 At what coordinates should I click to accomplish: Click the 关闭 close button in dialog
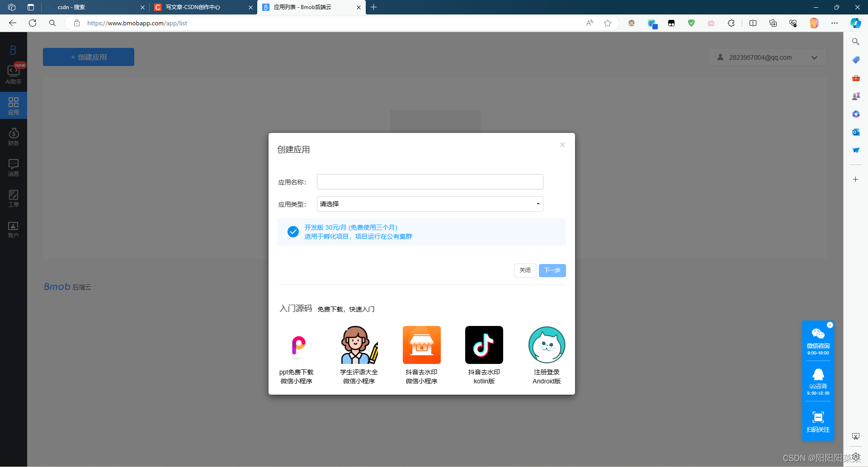(525, 270)
